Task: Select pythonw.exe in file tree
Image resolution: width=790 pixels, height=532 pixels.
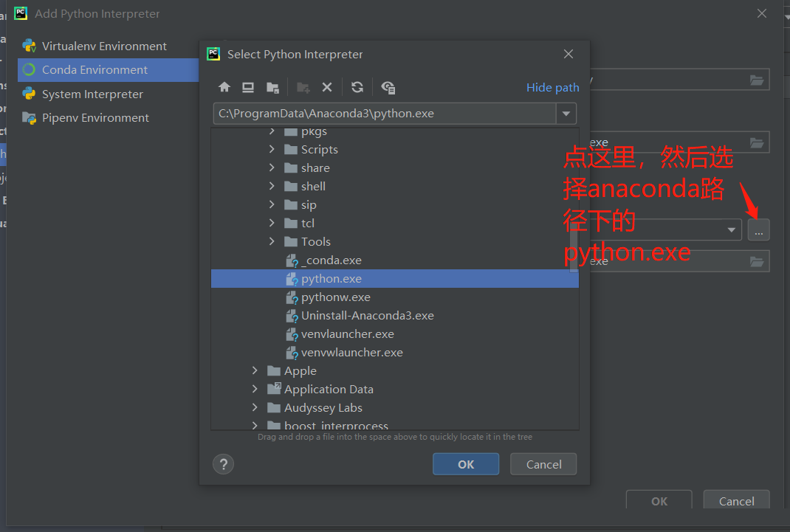Action: pos(335,297)
